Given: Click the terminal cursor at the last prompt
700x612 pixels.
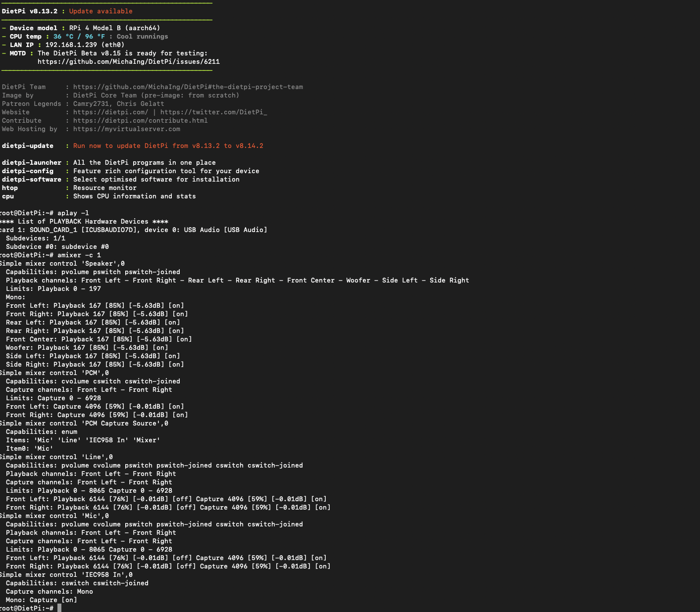Looking at the screenshot, I should (59, 608).
